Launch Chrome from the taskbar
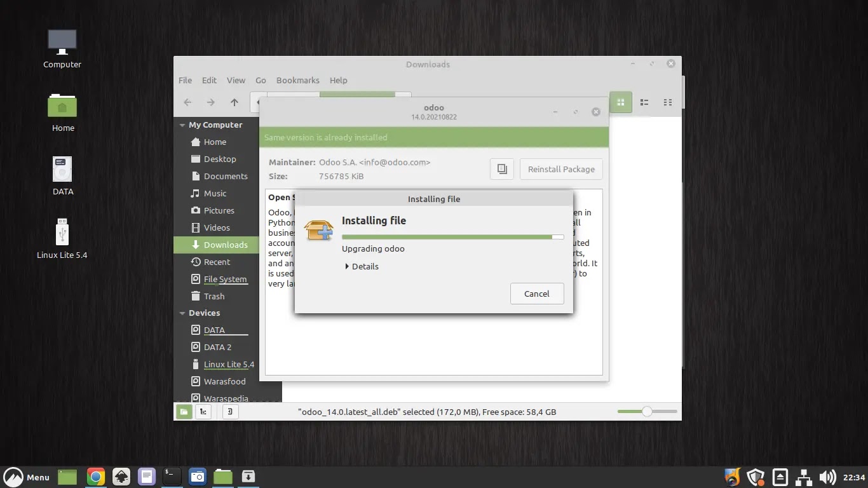This screenshot has width=868, height=488. pyautogui.click(x=96, y=477)
